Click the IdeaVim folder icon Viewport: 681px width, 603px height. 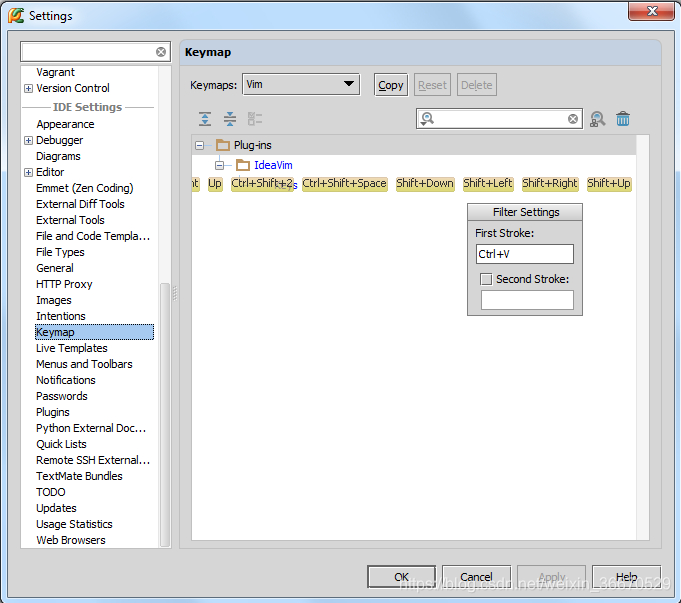coord(243,165)
